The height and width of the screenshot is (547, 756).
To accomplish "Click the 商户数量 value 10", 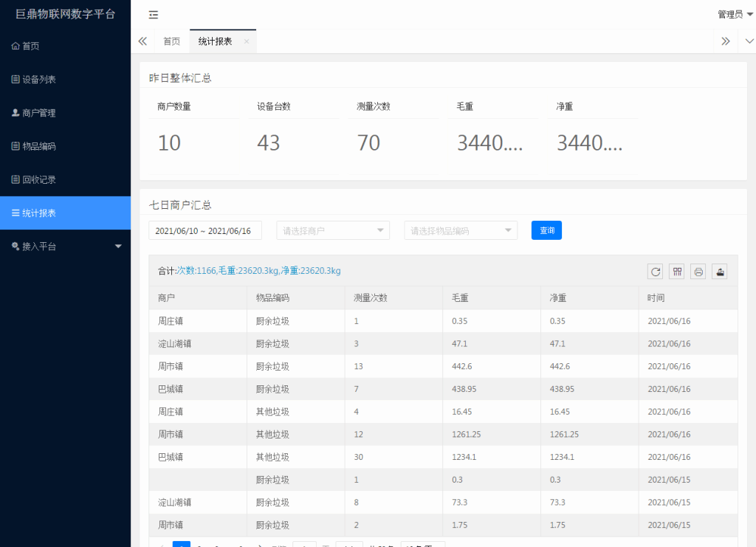I will point(169,142).
